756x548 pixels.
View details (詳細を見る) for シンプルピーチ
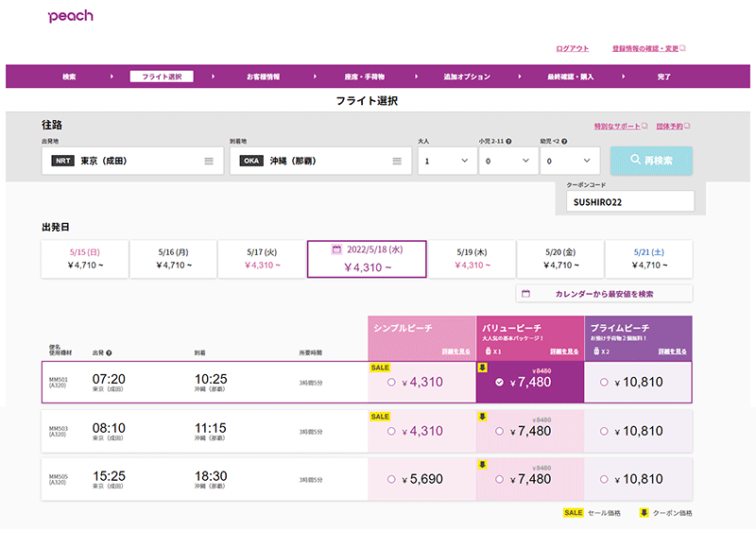pos(455,351)
